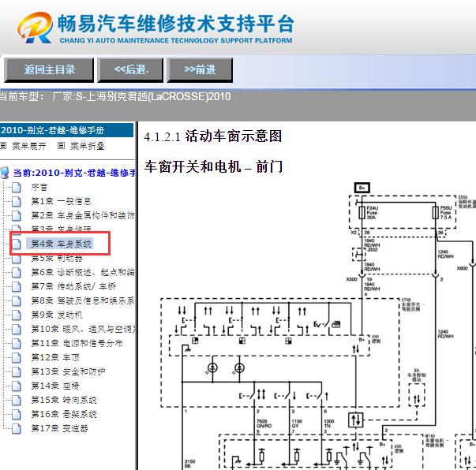This screenshot has width=476, height=470.
Task: Click subtitle 车窗开关和电机 – 前门
Action: click(x=213, y=166)
